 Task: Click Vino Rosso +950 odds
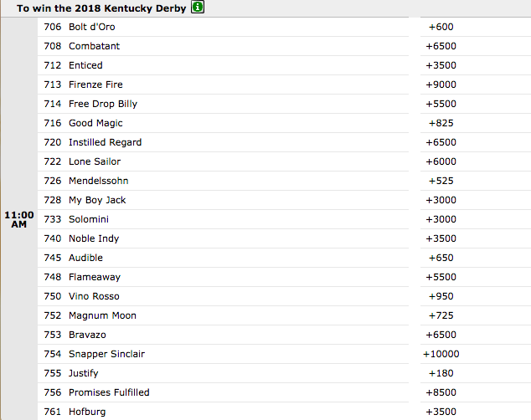(441, 296)
